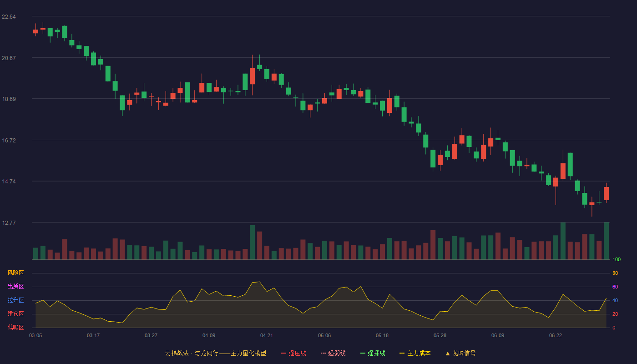Select the 05-18 date label

(x=382, y=335)
